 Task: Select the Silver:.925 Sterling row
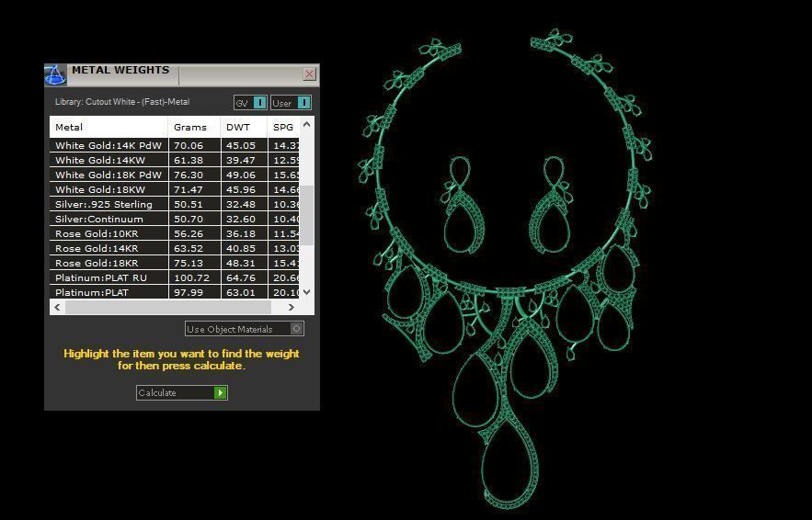pyautogui.click(x=175, y=204)
